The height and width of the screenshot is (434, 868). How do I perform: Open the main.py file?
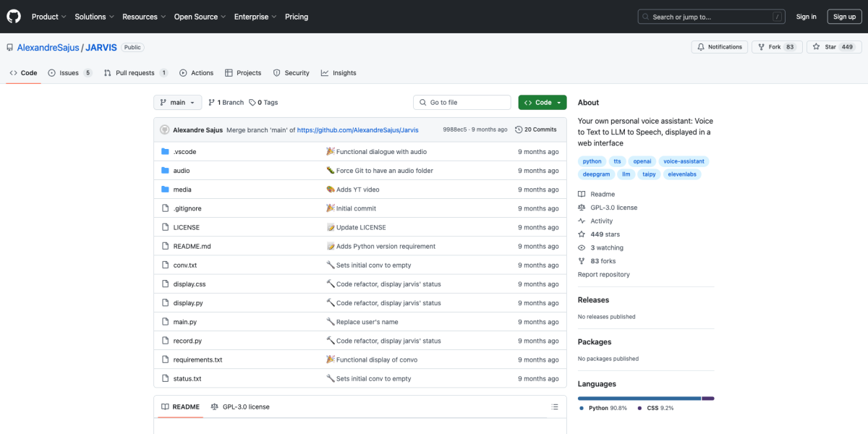[x=184, y=322]
